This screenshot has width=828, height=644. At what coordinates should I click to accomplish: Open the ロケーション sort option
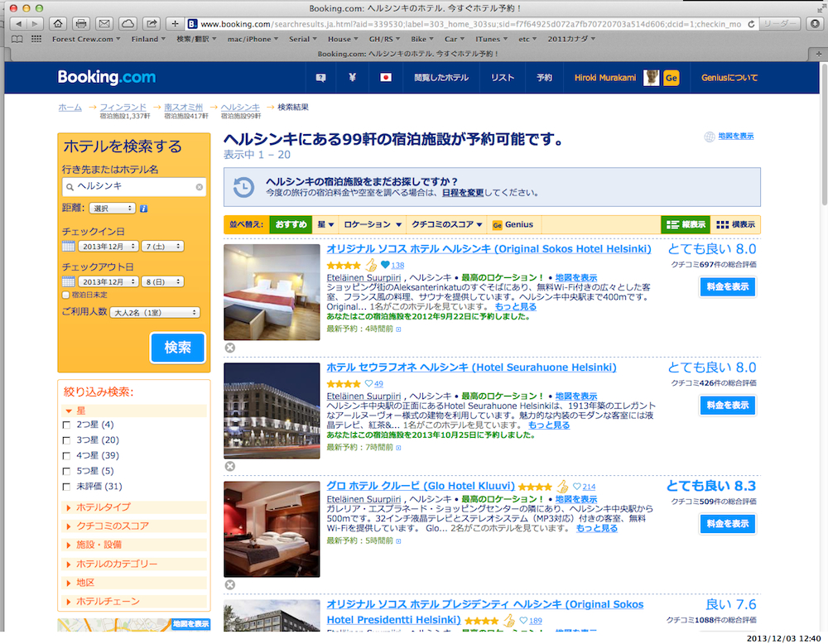pos(373,225)
